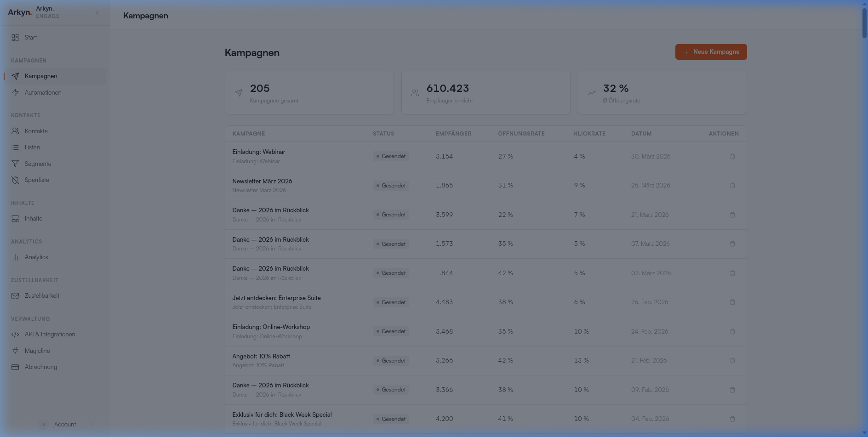This screenshot has height=437, width=868.
Task: Click the page vertical scrollbar thumb
Action: click(864, 23)
